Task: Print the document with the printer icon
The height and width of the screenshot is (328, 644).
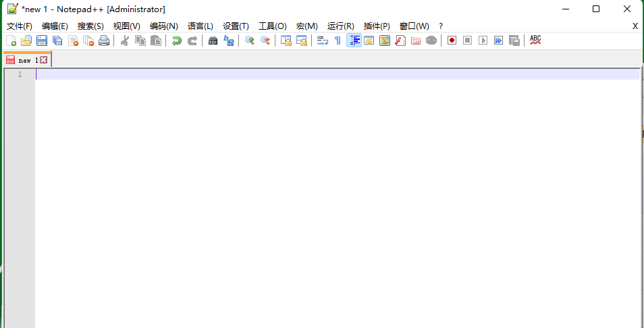Action: (x=104, y=40)
